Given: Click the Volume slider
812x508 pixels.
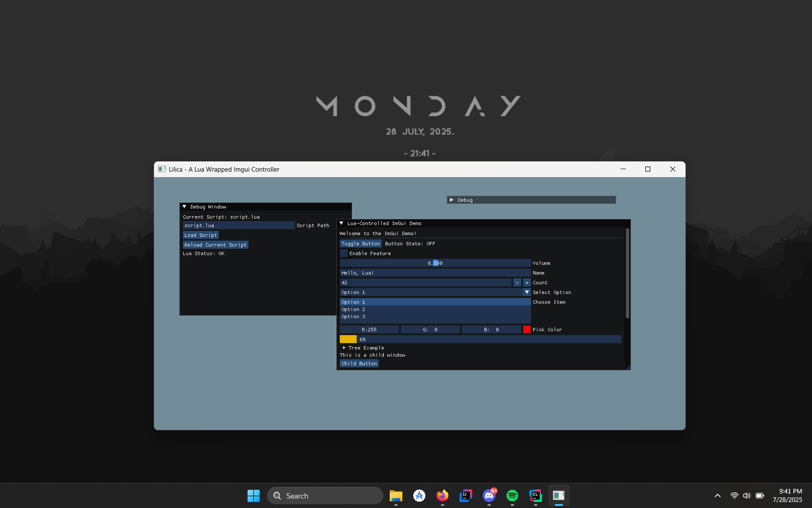Looking at the screenshot, I should point(435,263).
